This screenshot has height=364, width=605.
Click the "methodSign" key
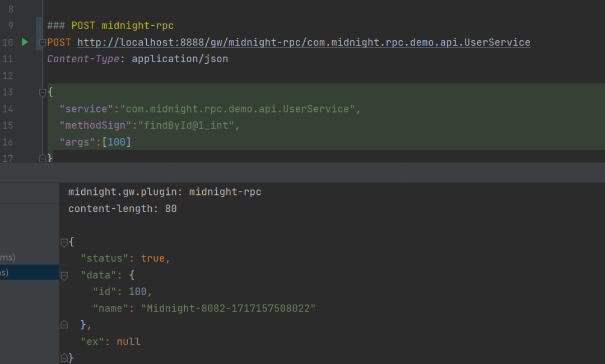[x=95, y=125]
